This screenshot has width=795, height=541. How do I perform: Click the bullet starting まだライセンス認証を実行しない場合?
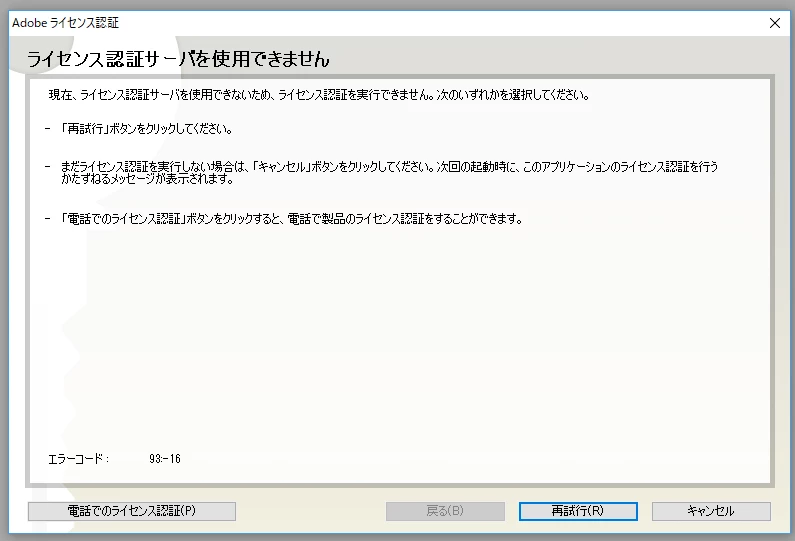389,172
